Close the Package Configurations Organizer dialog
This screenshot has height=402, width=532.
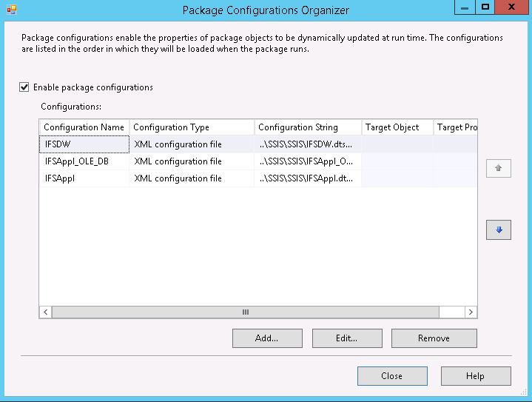click(391, 376)
